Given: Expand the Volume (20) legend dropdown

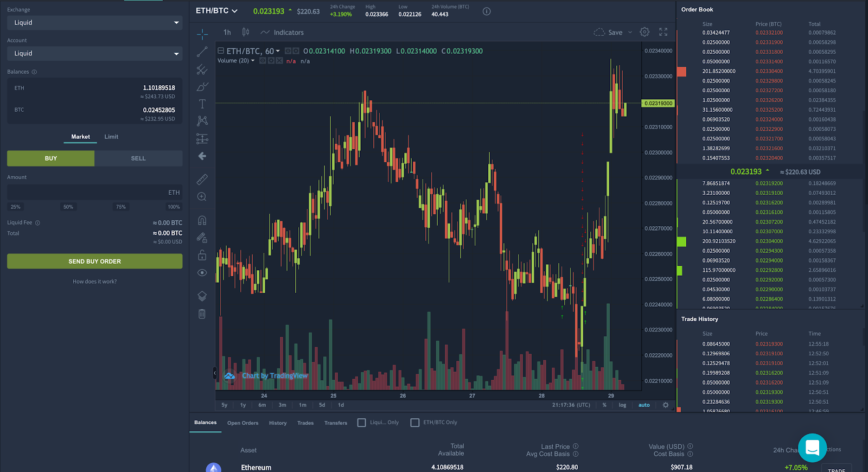Looking at the screenshot, I should (253, 61).
